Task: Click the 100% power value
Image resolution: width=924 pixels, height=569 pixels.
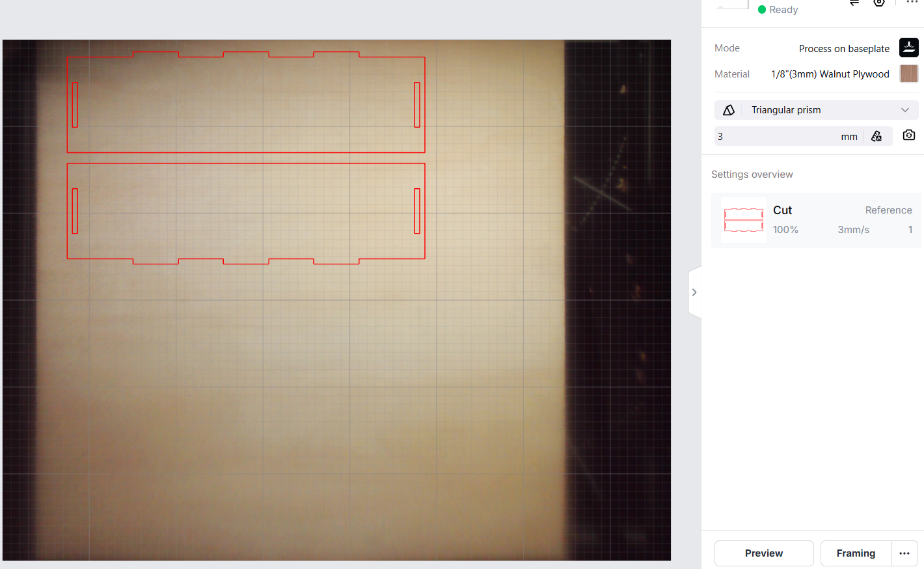Action: pos(785,230)
